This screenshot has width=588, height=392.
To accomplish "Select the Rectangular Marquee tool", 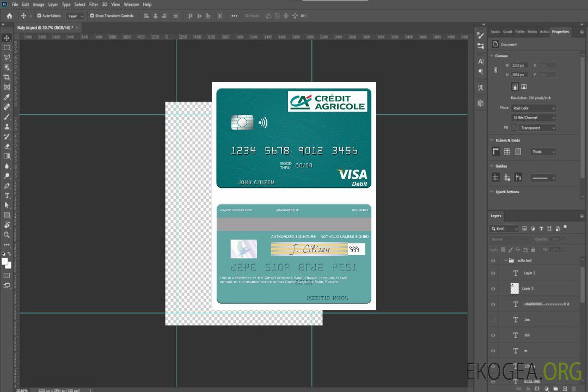I will click(x=7, y=48).
